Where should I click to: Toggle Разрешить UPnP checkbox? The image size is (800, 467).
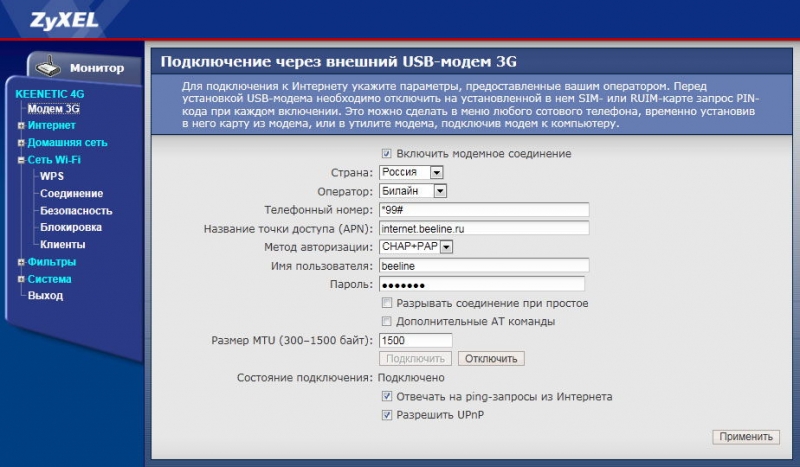tap(387, 415)
